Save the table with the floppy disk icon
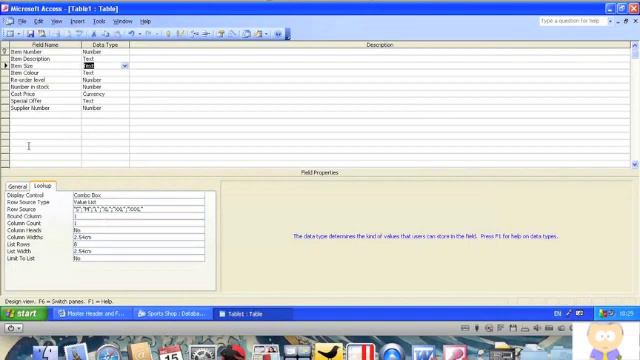This screenshot has height=360, width=640. pyautogui.click(x=30, y=34)
